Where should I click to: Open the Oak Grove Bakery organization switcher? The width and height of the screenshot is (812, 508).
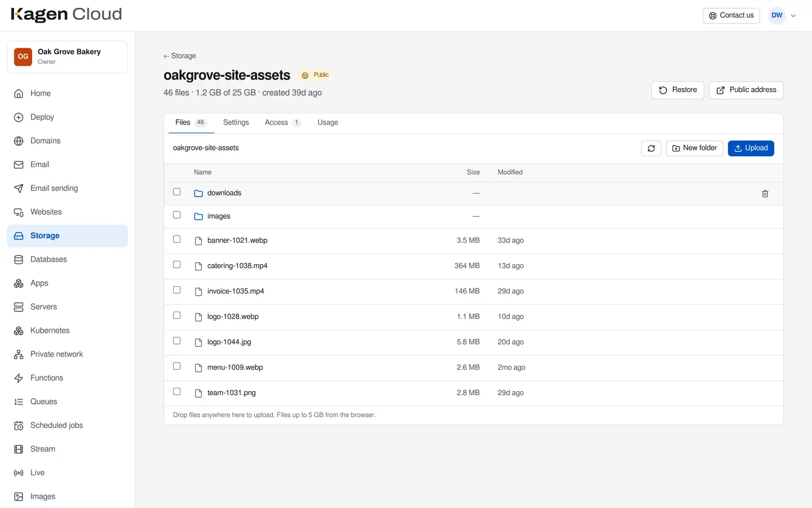pyautogui.click(x=68, y=57)
